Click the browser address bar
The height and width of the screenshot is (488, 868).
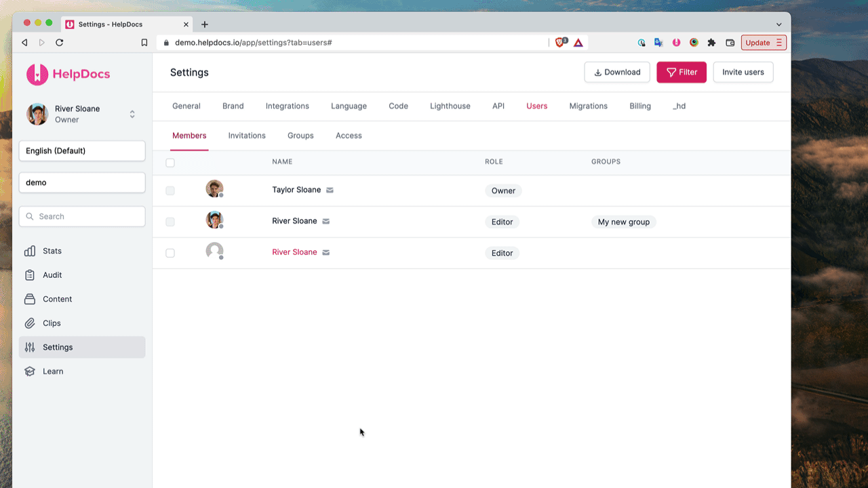353,43
